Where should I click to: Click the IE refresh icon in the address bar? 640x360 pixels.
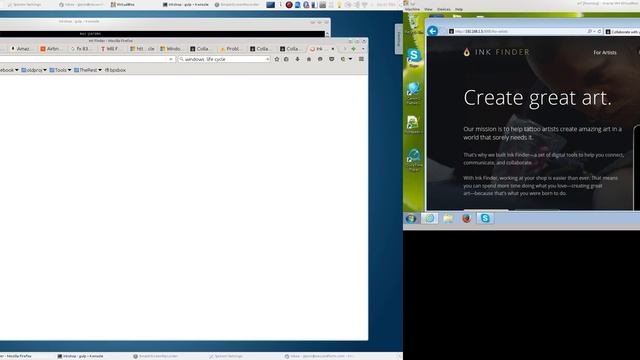600,31
